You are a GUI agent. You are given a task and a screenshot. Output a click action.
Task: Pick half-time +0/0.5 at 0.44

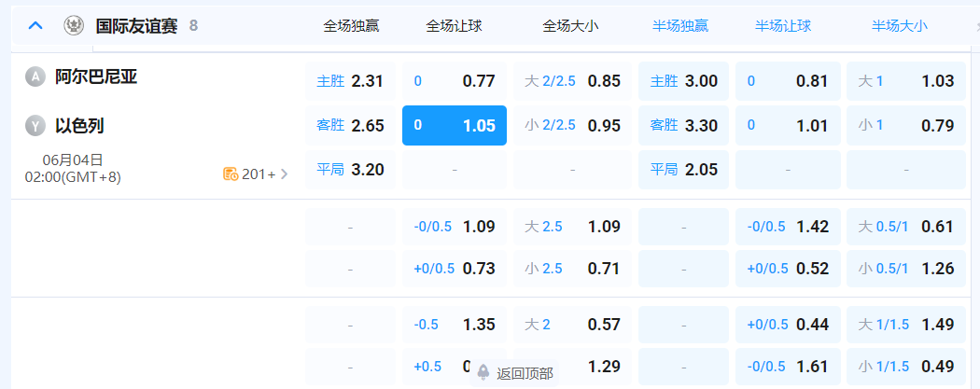click(x=788, y=325)
